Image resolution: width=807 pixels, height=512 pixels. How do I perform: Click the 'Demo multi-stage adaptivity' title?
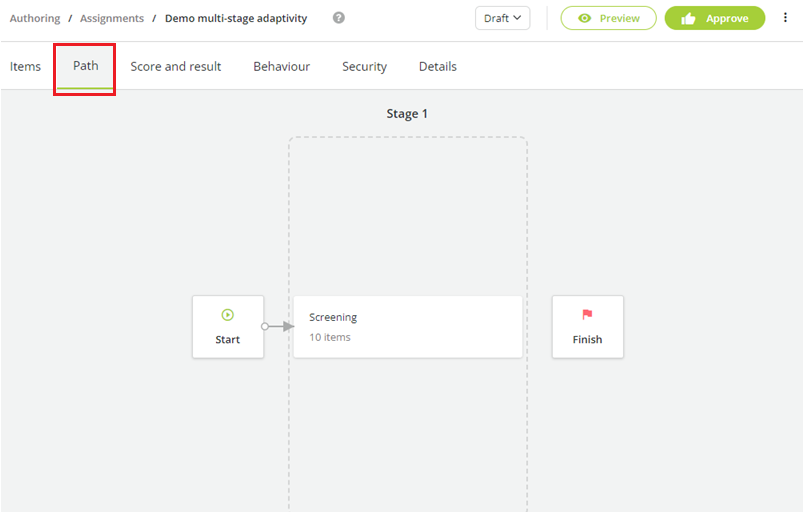click(236, 19)
